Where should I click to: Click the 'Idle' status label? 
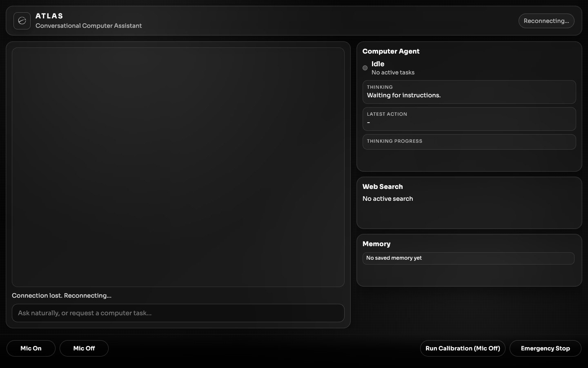click(x=378, y=64)
